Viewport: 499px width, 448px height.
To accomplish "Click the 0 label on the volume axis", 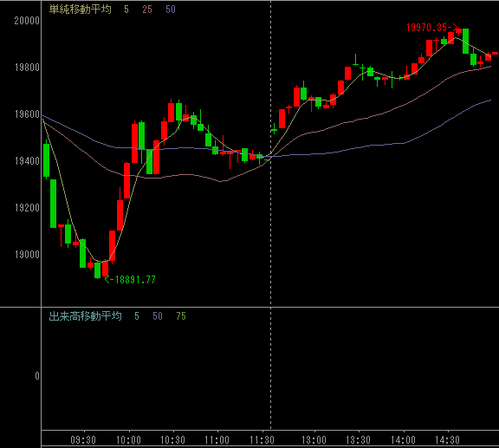I will [x=37, y=376].
